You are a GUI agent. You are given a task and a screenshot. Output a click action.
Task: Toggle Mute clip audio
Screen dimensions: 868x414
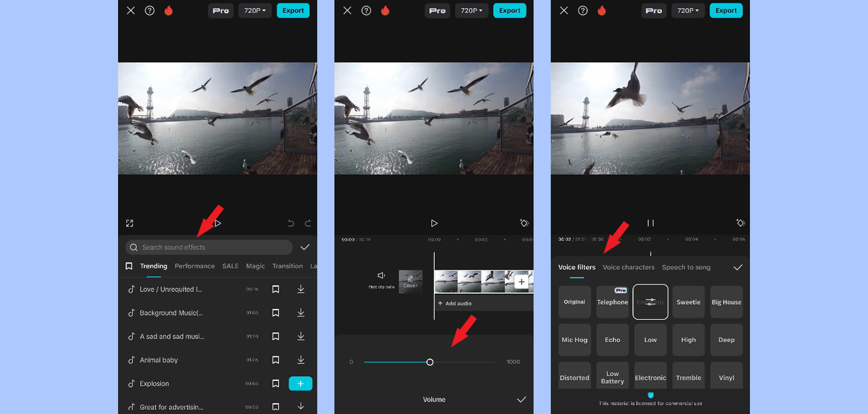pyautogui.click(x=382, y=280)
